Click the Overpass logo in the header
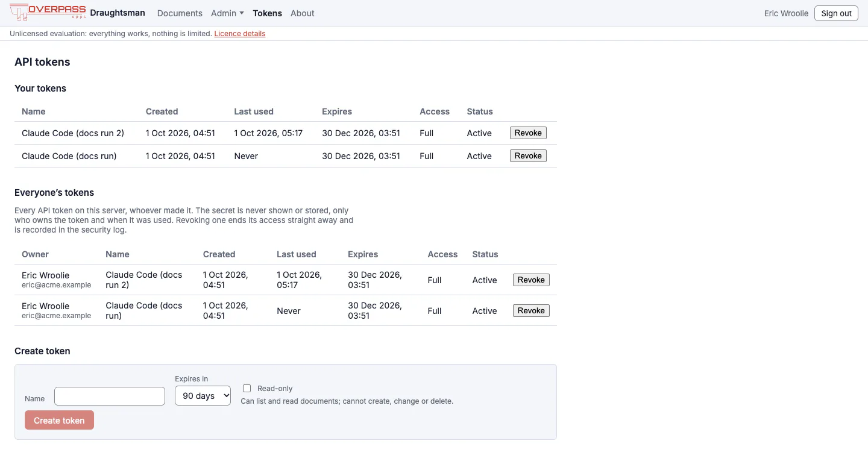Image resolution: width=868 pixels, height=473 pixels. point(48,12)
